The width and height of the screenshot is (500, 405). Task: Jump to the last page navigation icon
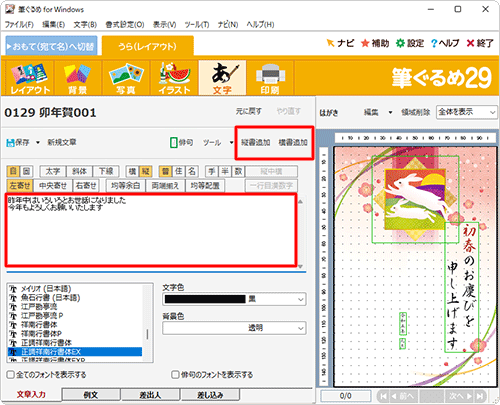point(480,396)
